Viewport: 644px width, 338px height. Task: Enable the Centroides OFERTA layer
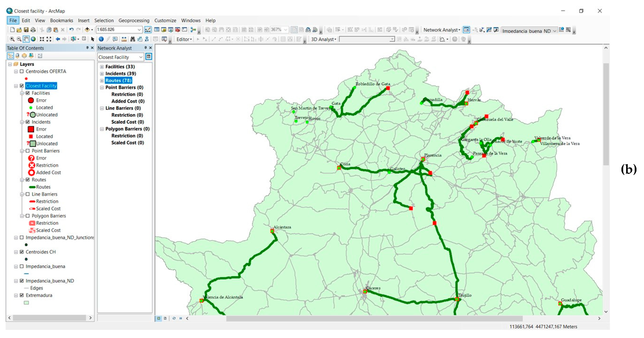click(x=22, y=71)
